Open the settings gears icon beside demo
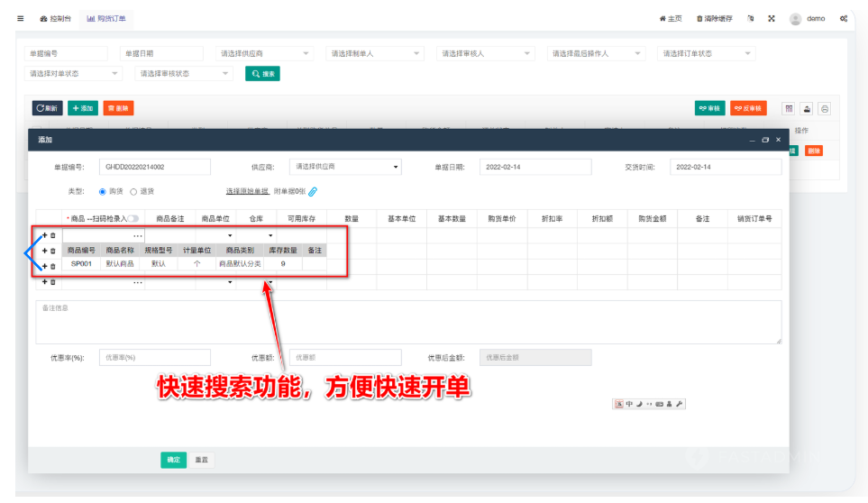This screenshot has width=868, height=503. [843, 18]
